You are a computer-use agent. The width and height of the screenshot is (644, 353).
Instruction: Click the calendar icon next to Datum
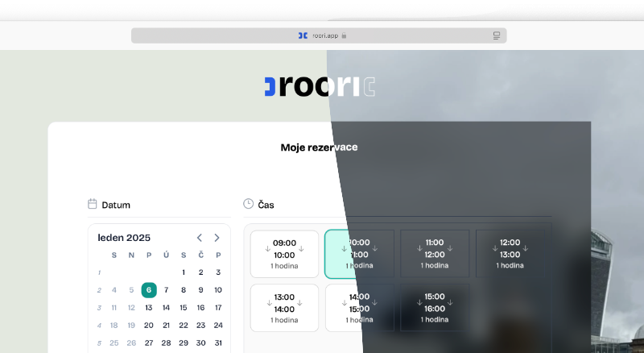click(x=93, y=204)
